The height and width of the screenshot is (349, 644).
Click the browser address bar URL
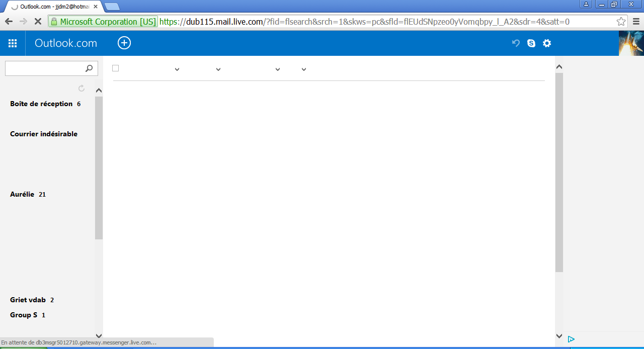point(364,22)
